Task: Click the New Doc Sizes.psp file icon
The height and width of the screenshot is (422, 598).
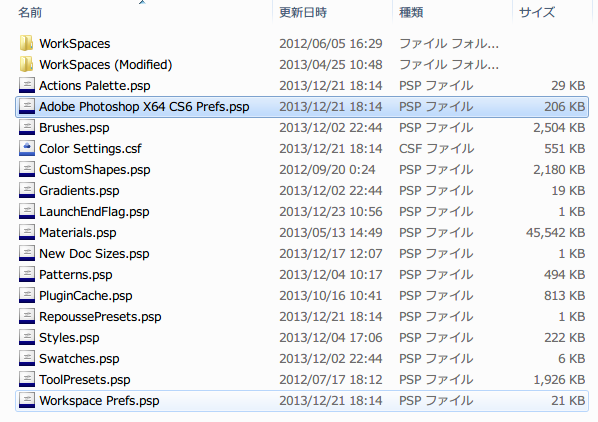Action: [27, 253]
